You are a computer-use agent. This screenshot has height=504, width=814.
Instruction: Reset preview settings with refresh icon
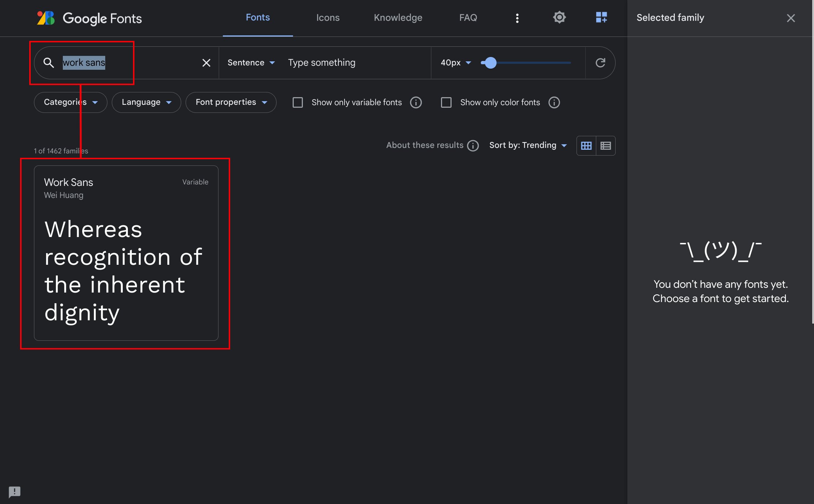(600, 63)
